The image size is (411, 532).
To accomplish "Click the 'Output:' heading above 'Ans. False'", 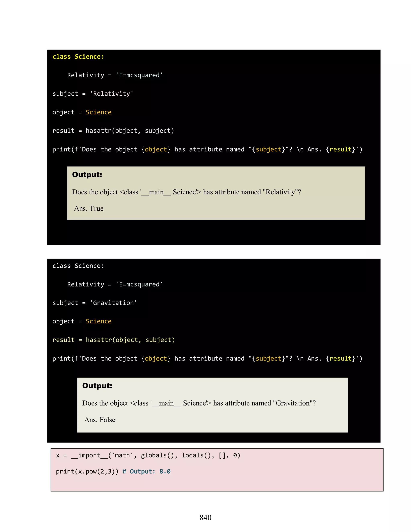I will [97, 386].
